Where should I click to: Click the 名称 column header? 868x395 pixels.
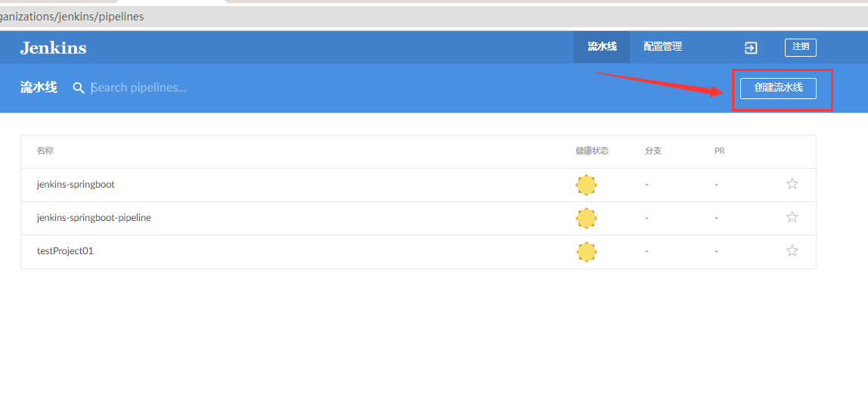click(x=45, y=151)
